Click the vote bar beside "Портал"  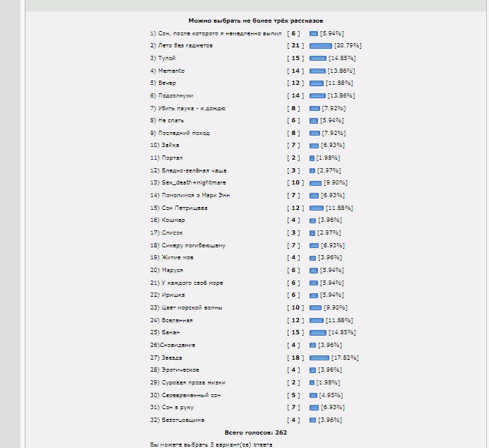click(x=312, y=158)
